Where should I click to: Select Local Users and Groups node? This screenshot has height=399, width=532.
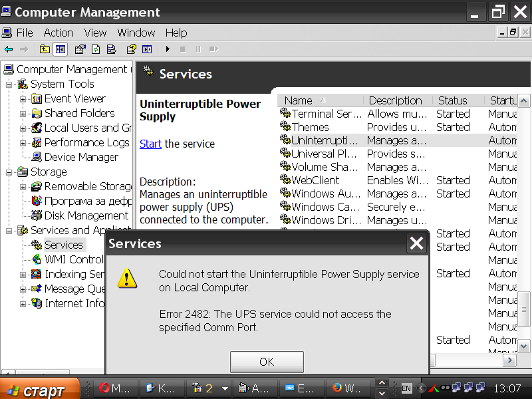[88, 128]
